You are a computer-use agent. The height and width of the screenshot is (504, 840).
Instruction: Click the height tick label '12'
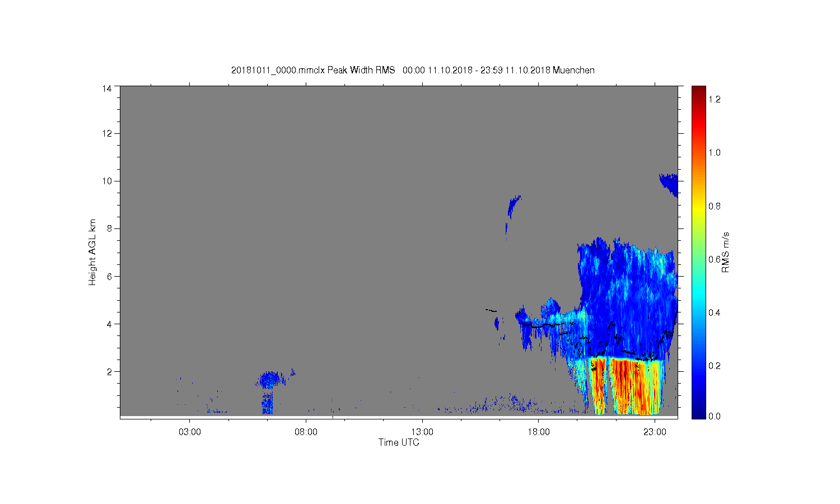[x=107, y=133]
